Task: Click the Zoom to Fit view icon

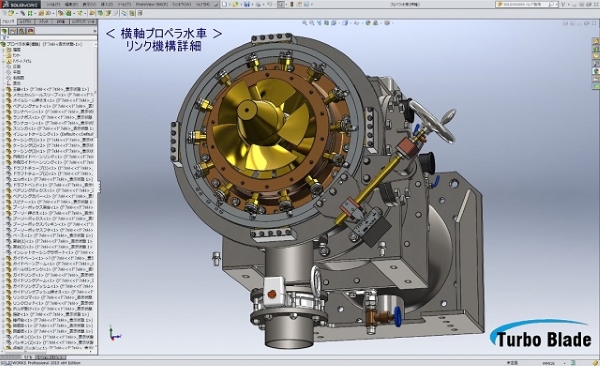Action: pos(305,23)
